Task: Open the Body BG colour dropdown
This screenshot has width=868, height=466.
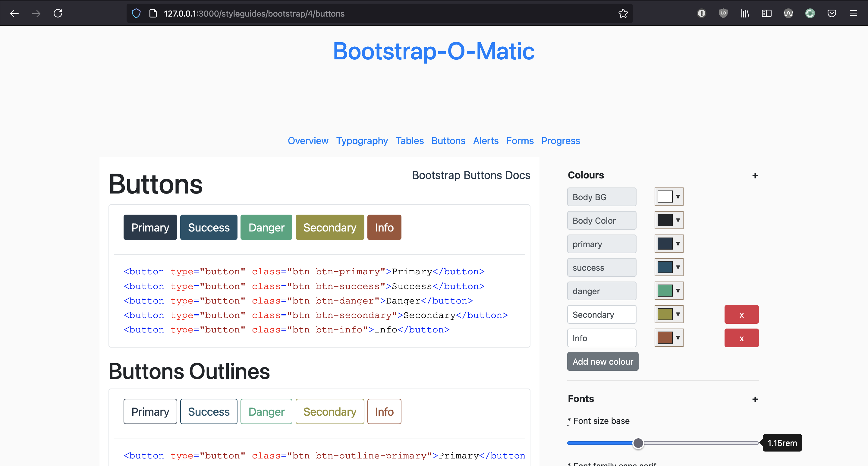Action: [x=678, y=197]
